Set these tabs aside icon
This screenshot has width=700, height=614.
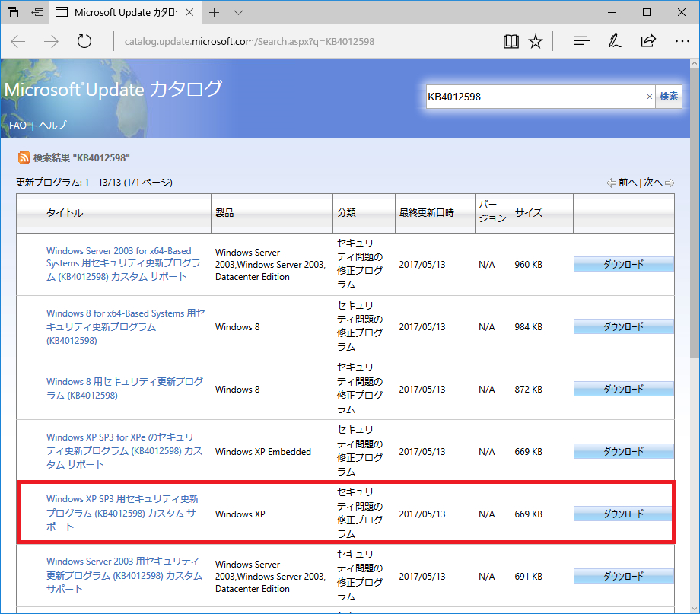37,12
